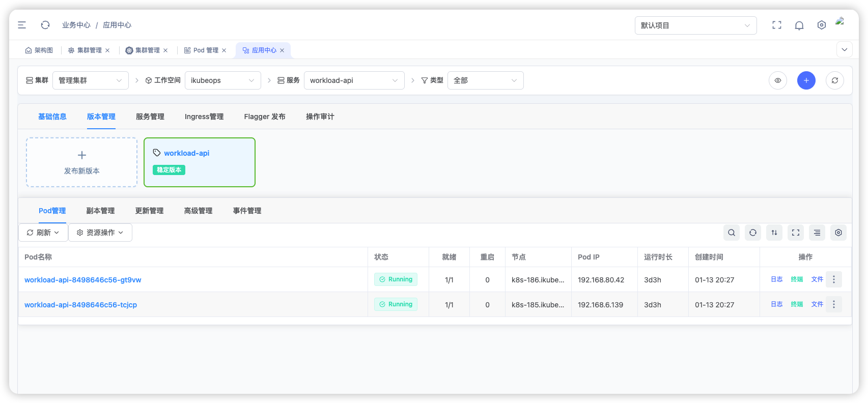Open pod workload-api-8498646c56-tcjcp link
Screen dimensions: 868x403
click(x=80, y=305)
